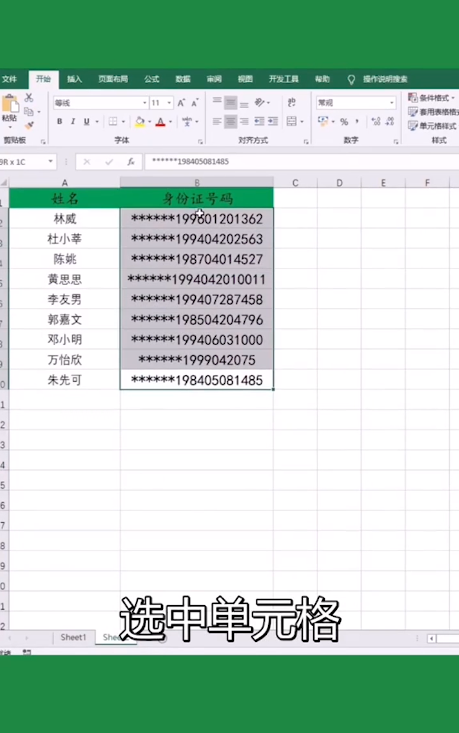
Task: Click the decrease decimal places icon
Action: pyautogui.click(x=389, y=122)
